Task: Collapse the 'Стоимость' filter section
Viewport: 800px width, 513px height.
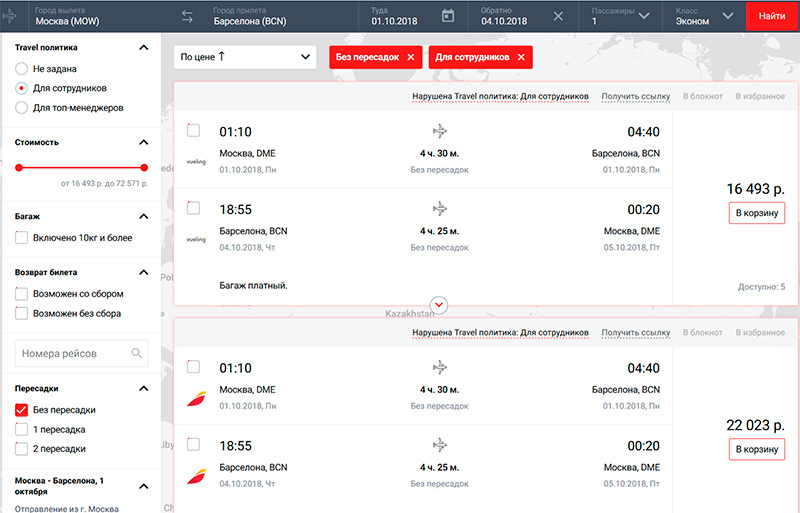Action: pyautogui.click(x=144, y=142)
